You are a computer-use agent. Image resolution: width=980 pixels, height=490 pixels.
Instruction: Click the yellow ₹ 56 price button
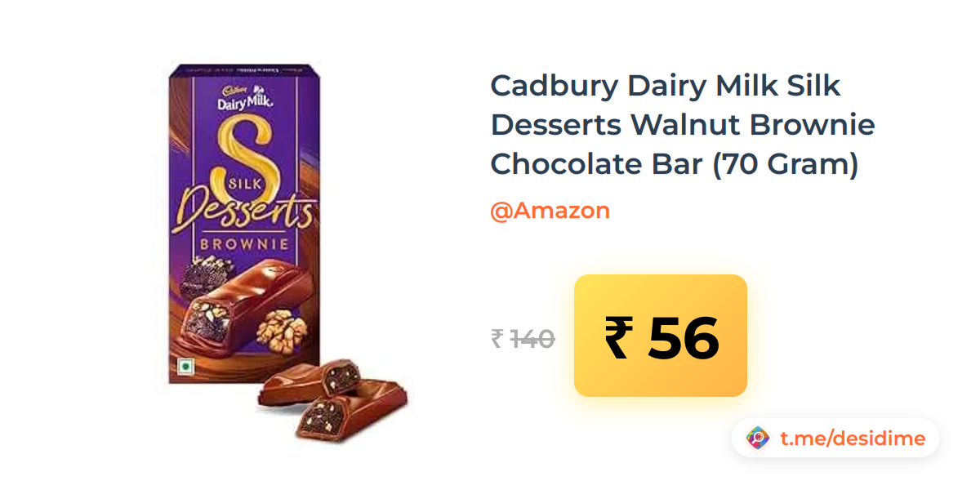(661, 336)
